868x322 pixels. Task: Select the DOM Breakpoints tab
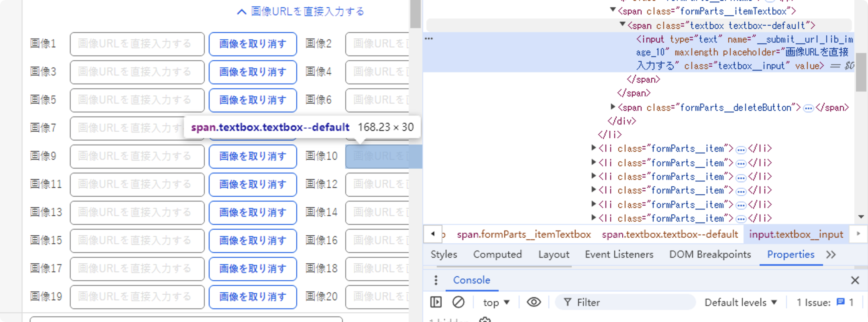tap(710, 255)
